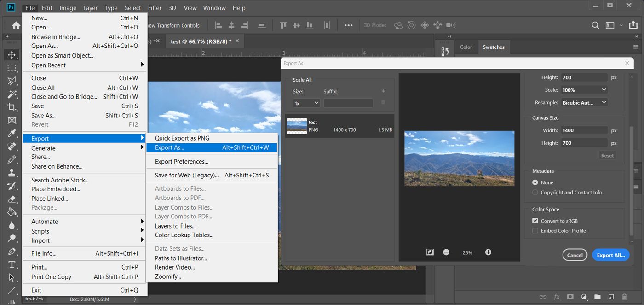The image size is (644, 305).
Task: Pick the Magic Wand tool
Action: pos(12,94)
